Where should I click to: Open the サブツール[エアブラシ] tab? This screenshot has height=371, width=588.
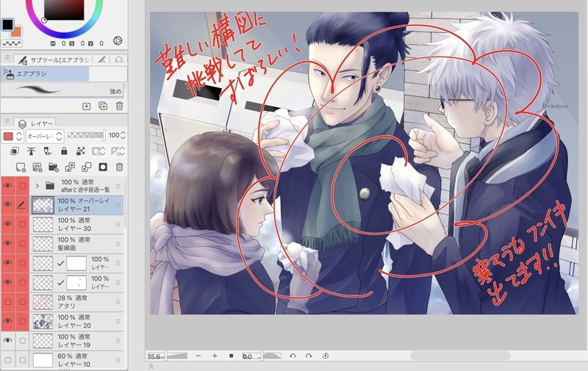pyautogui.click(x=54, y=60)
